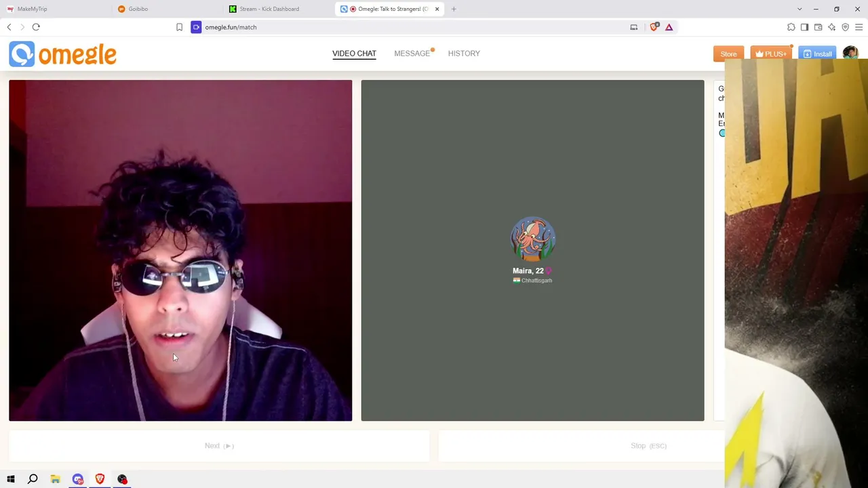Open the Brave Wallet icon
The width and height of the screenshot is (868, 488).
click(x=818, y=27)
